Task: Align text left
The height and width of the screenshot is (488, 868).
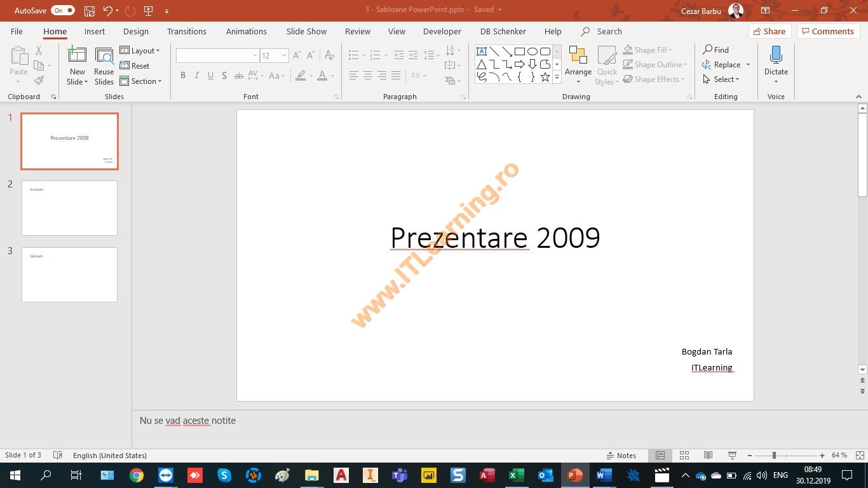Action: 354,76
